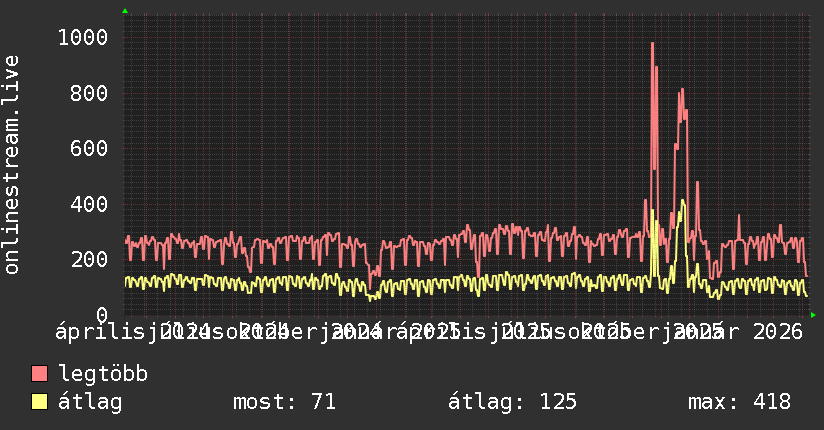Select the legtöbb legend label
Screen dimensions: 824x430
coord(103,373)
